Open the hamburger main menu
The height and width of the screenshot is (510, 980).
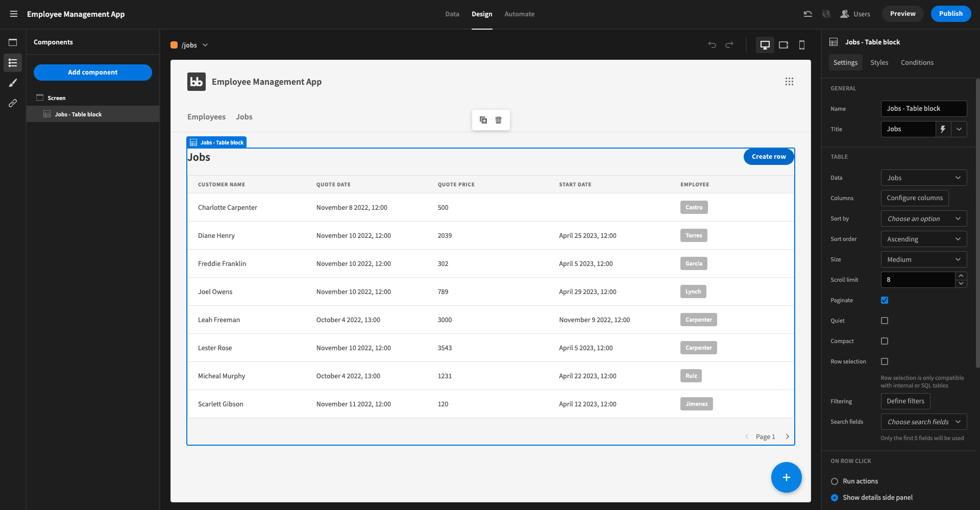[14, 14]
